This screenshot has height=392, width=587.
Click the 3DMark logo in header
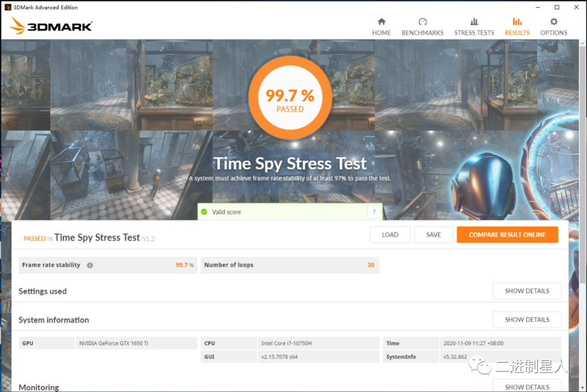click(x=51, y=26)
